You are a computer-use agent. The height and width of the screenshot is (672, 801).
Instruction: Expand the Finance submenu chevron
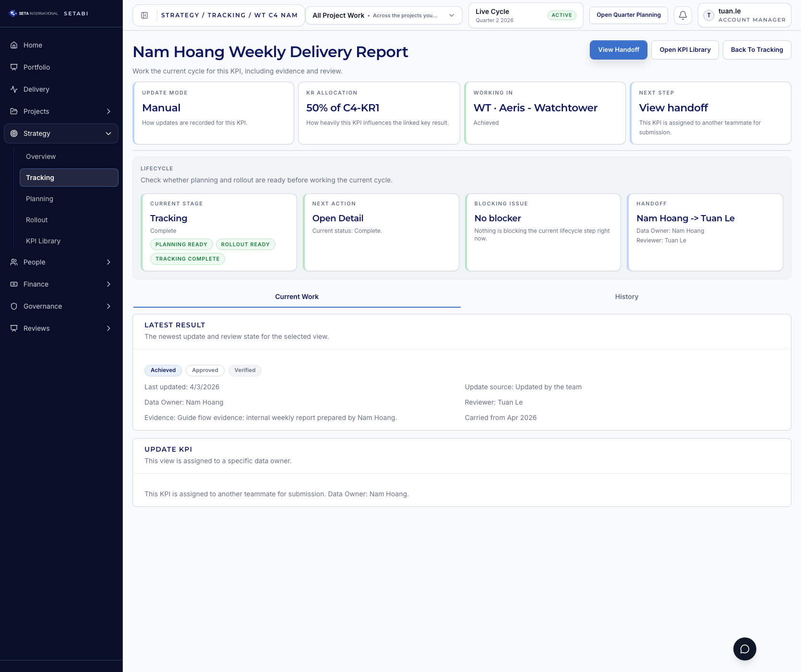click(108, 284)
